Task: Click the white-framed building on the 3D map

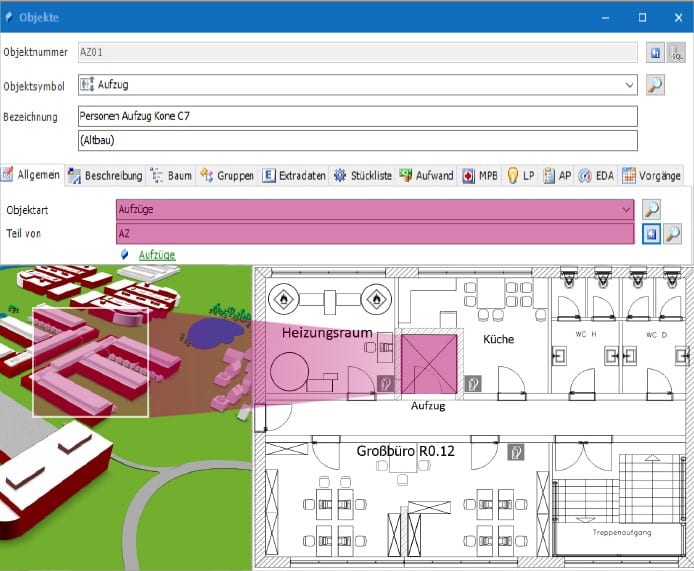Action: (90, 360)
